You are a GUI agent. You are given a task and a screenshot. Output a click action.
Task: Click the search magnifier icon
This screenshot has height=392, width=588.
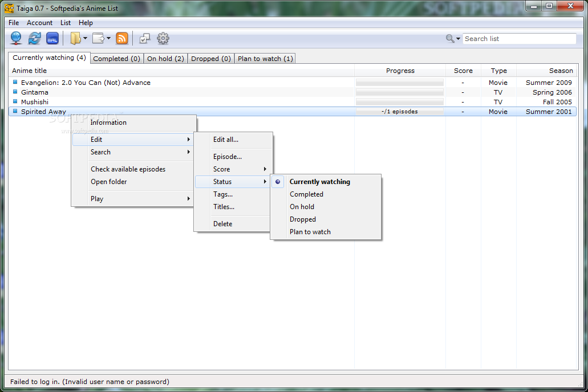(x=450, y=38)
